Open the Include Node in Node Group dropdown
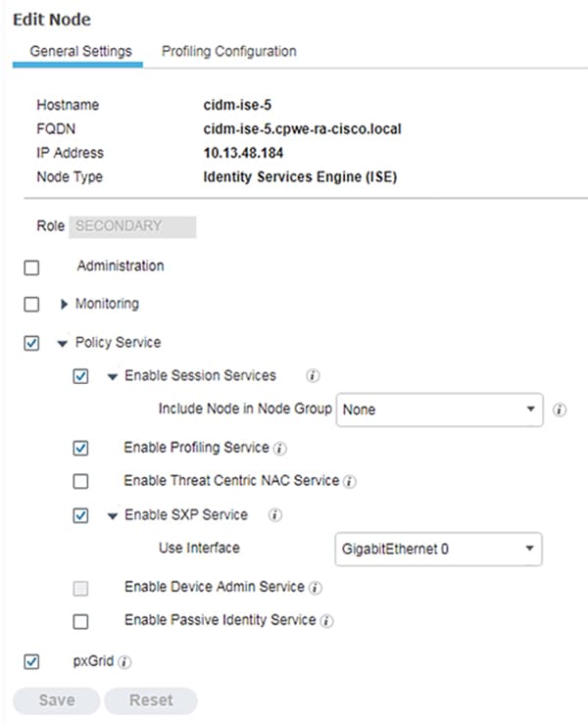This screenshot has height=723, width=588. pos(439,410)
